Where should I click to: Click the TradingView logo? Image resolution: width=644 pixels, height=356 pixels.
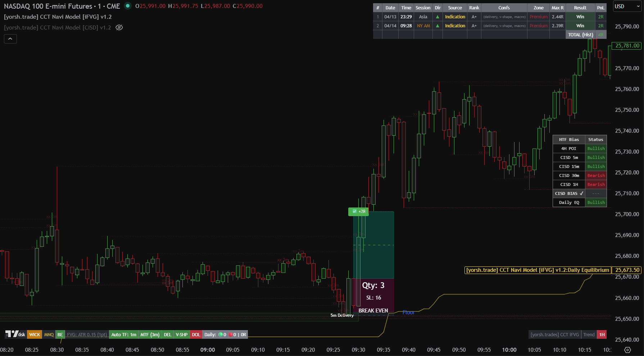pyautogui.click(x=11, y=334)
